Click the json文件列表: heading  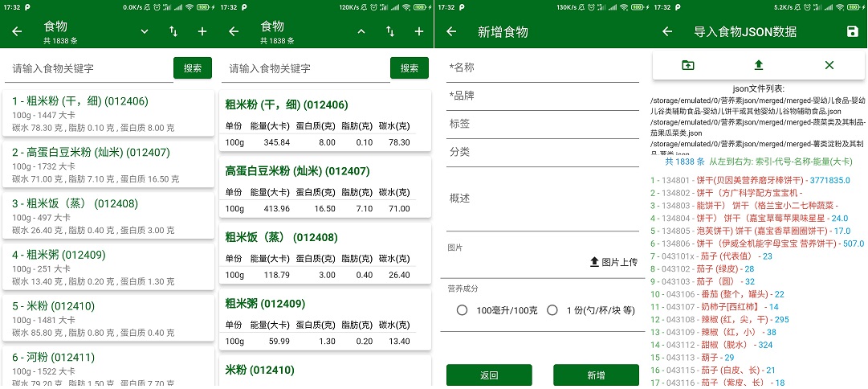(758, 88)
